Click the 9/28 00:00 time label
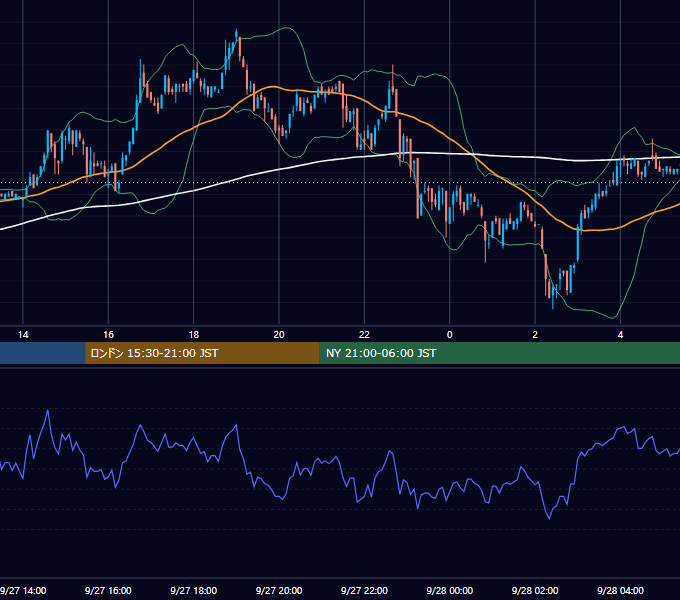 click(450, 590)
